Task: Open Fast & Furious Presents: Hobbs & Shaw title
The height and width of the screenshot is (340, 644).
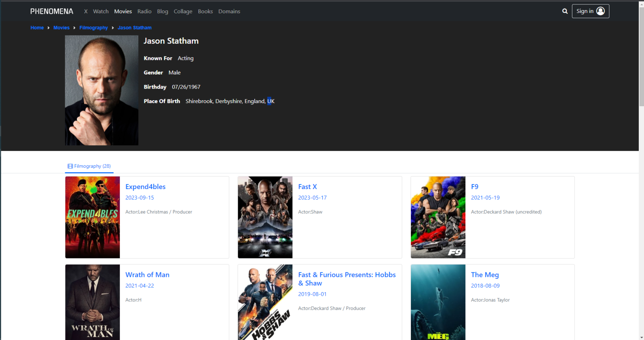Action: point(347,279)
